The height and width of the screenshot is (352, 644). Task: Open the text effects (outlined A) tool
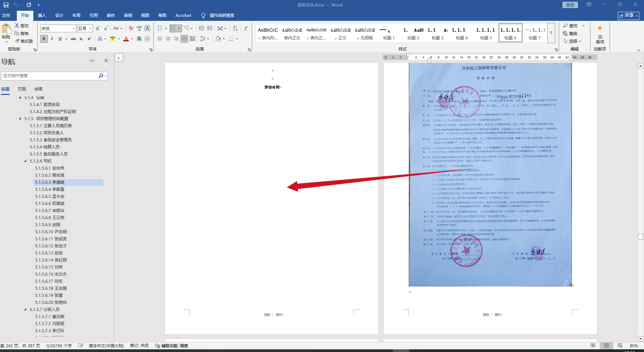point(100,39)
